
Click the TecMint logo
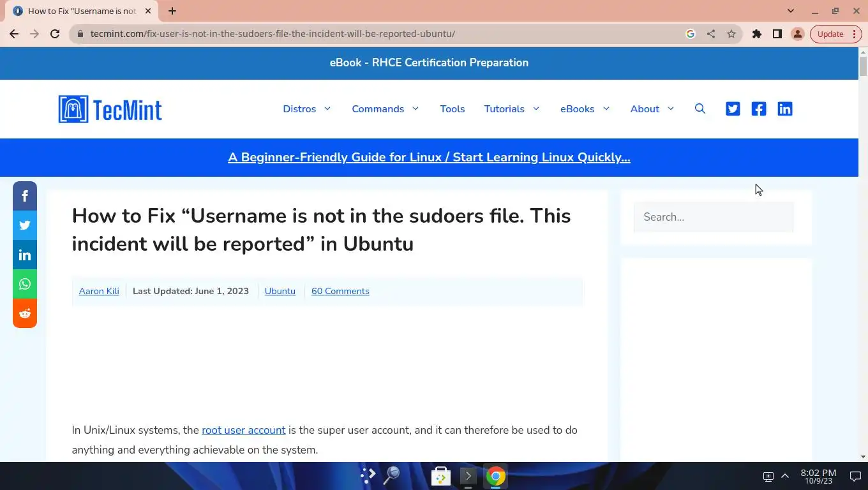tap(110, 109)
